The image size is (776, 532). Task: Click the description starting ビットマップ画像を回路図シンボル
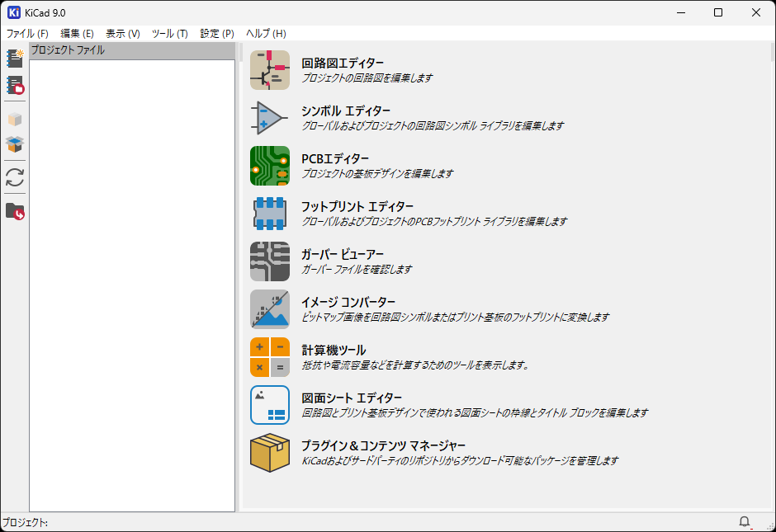456,318
